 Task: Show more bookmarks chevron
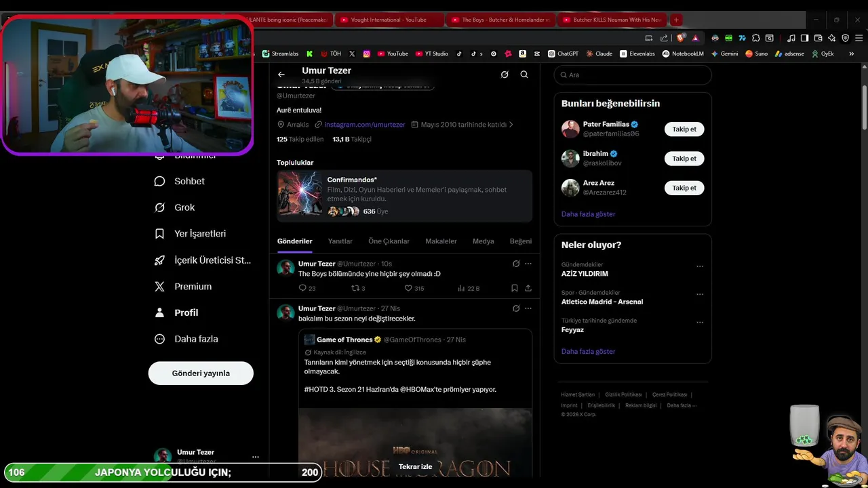852,54
